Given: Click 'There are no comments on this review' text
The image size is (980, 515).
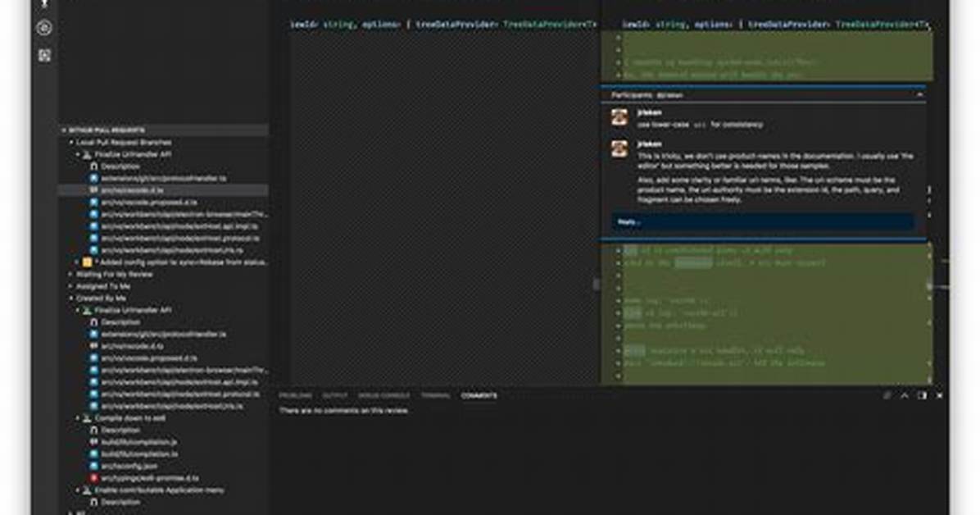Looking at the screenshot, I should pos(344,411).
